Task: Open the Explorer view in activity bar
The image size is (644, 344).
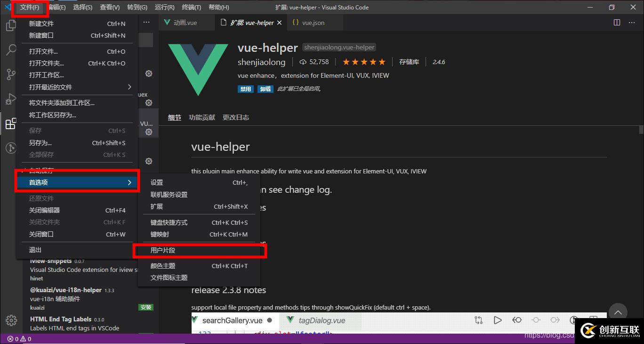Action: 11,25
